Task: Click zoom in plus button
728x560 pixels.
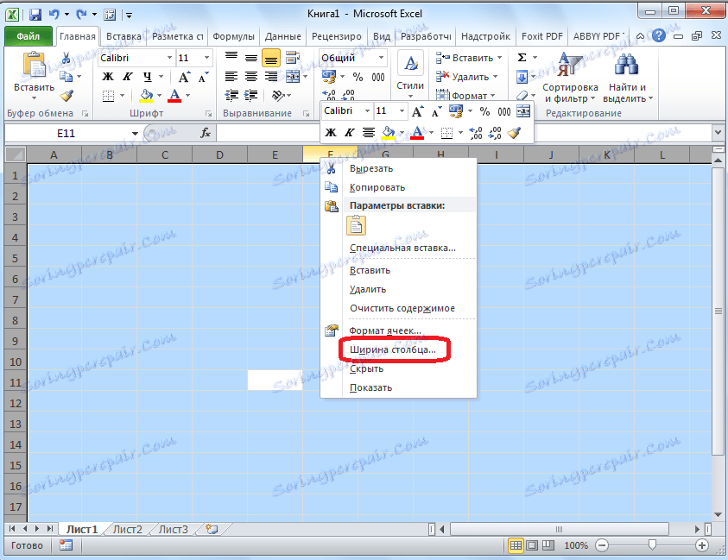Action: pyautogui.click(x=702, y=545)
